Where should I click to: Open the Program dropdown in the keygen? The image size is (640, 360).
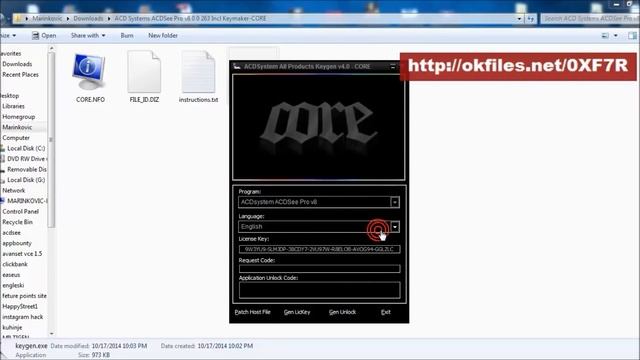(x=395, y=202)
